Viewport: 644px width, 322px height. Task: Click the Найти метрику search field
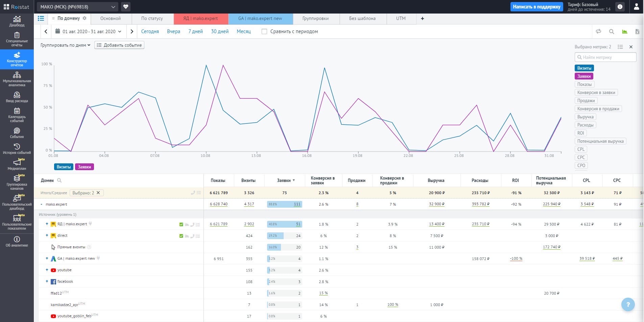(605, 57)
